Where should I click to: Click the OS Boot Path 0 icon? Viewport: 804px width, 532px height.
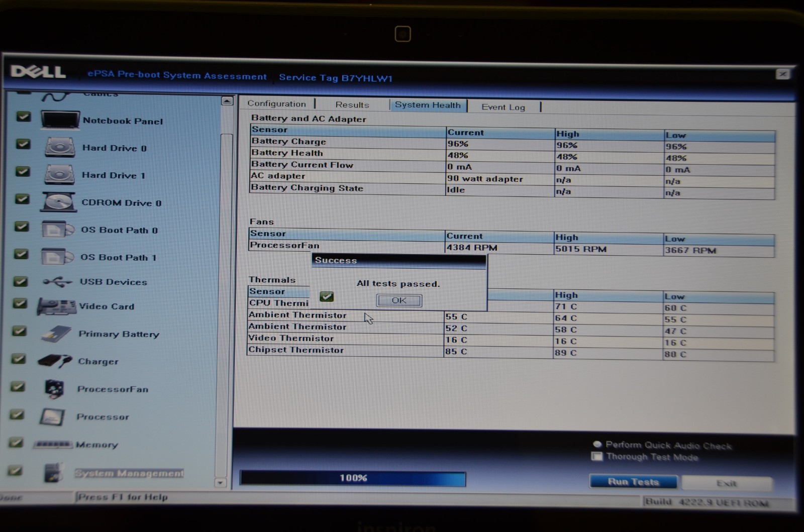click(58, 230)
